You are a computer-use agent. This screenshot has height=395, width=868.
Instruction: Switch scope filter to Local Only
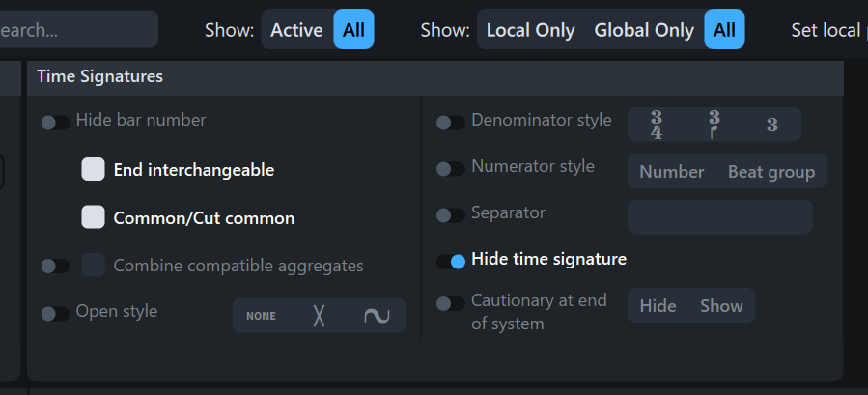pyautogui.click(x=530, y=30)
